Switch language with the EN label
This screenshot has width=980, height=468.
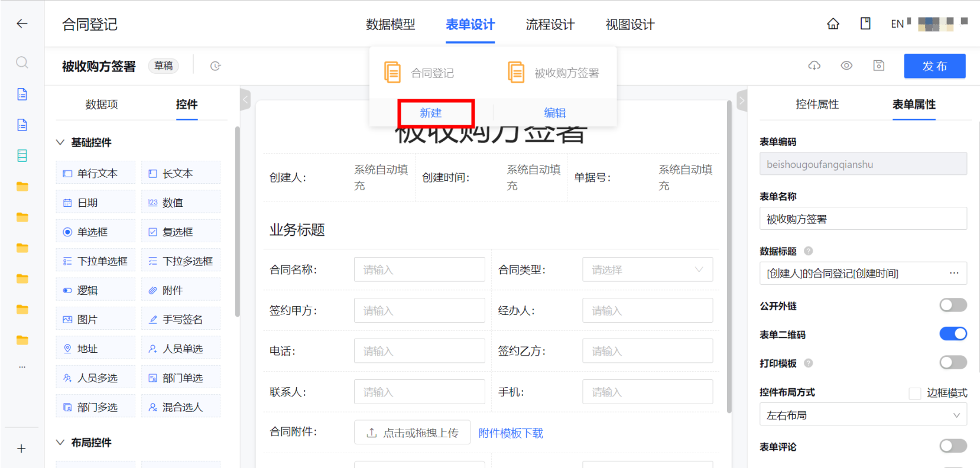pos(897,24)
